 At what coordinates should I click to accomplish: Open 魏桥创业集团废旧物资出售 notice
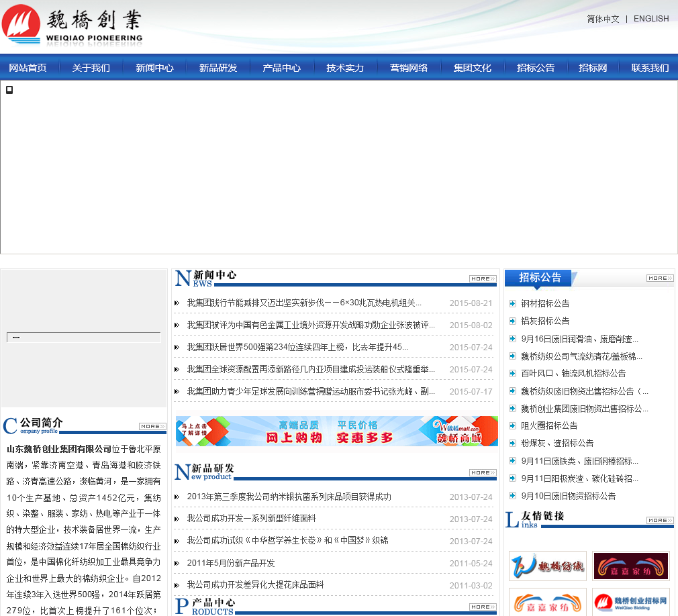585,409
